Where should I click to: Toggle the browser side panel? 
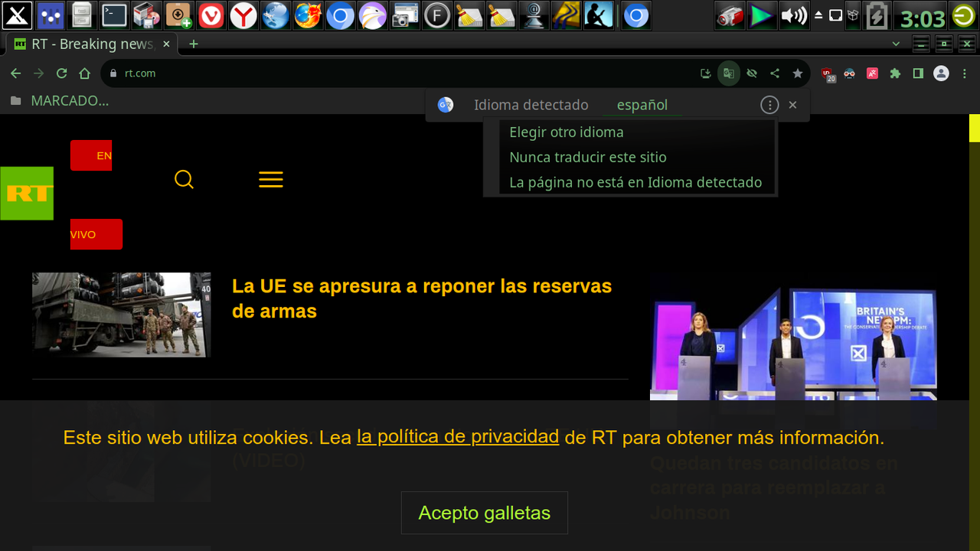pos(918,73)
